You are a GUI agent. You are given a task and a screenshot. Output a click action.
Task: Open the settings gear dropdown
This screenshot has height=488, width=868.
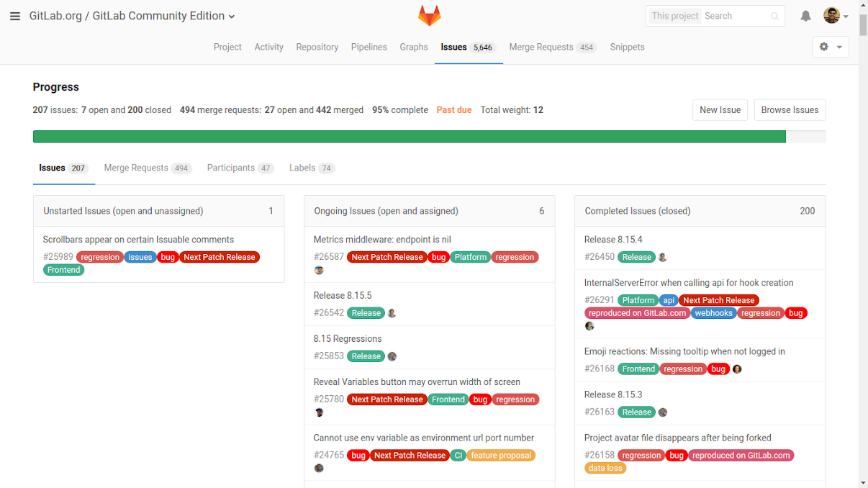coord(830,47)
